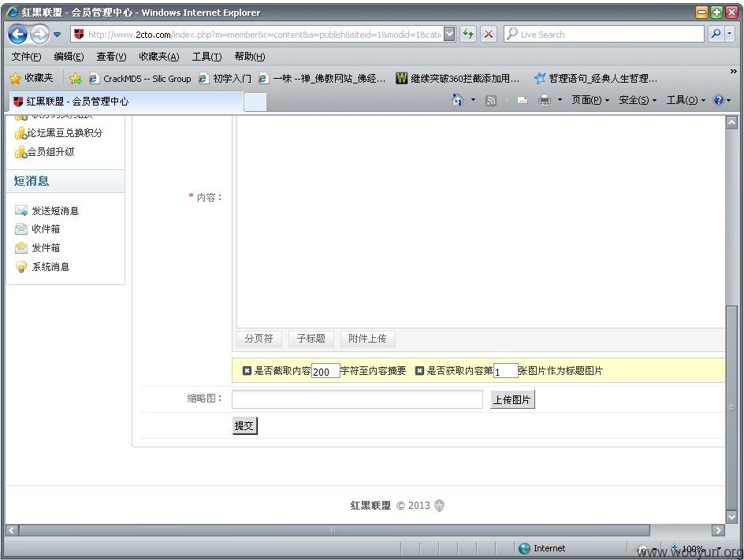Add to favorites bar star icon

point(76,78)
